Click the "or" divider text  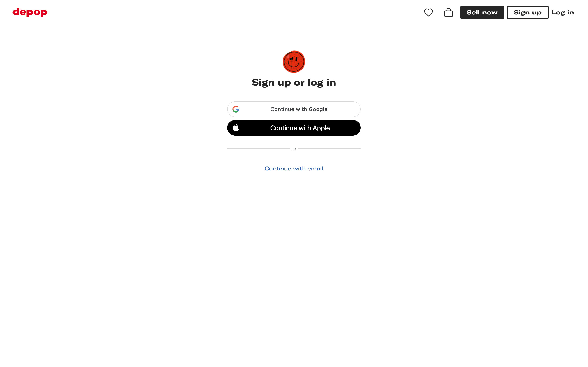click(294, 149)
